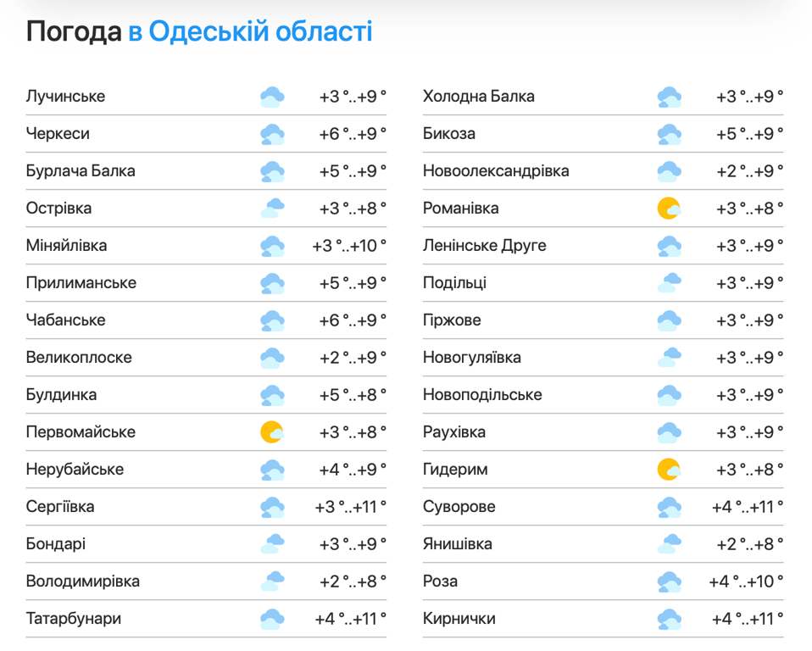The width and height of the screenshot is (812, 651).
Task: Click the weather icon beside Володимирівка
Action: coord(272,581)
